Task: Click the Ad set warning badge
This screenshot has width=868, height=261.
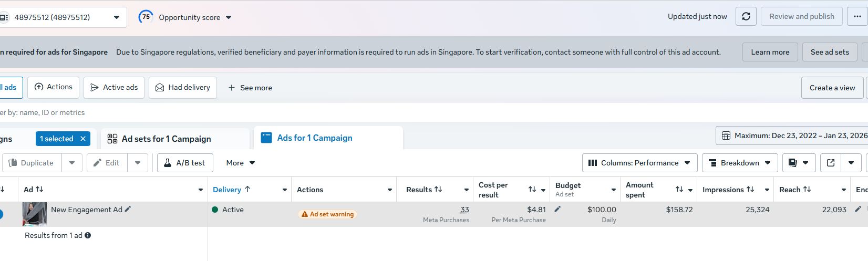Action: [x=327, y=214]
